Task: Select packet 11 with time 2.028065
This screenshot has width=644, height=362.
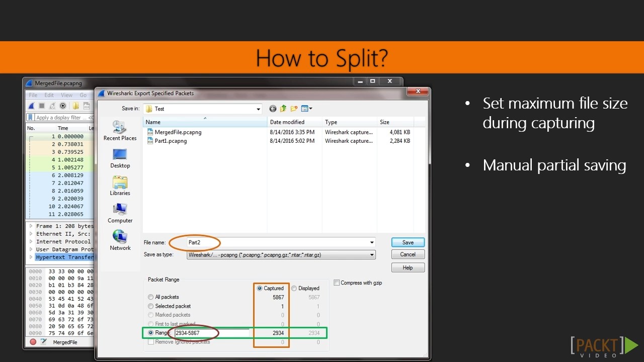Action: pyautogui.click(x=60, y=214)
